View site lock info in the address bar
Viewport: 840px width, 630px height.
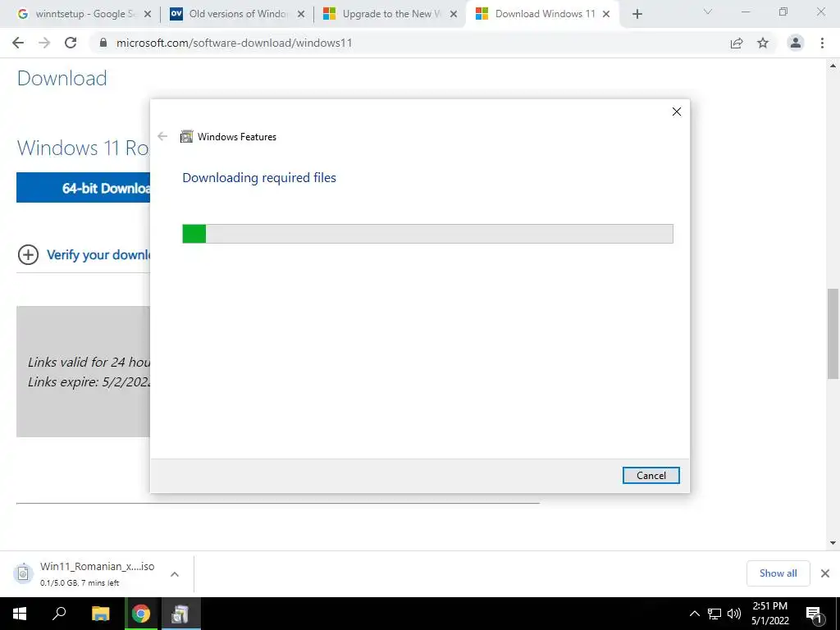[103, 43]
